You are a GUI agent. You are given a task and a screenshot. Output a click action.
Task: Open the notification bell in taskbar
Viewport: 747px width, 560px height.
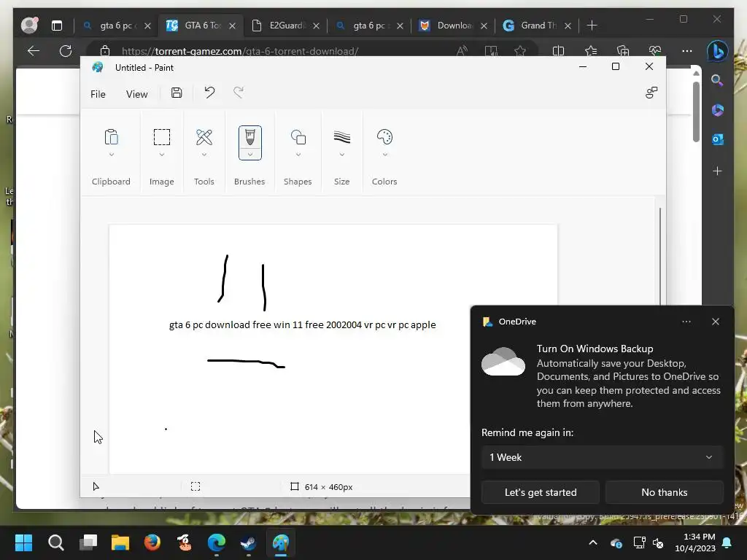(x=727, y=542)
